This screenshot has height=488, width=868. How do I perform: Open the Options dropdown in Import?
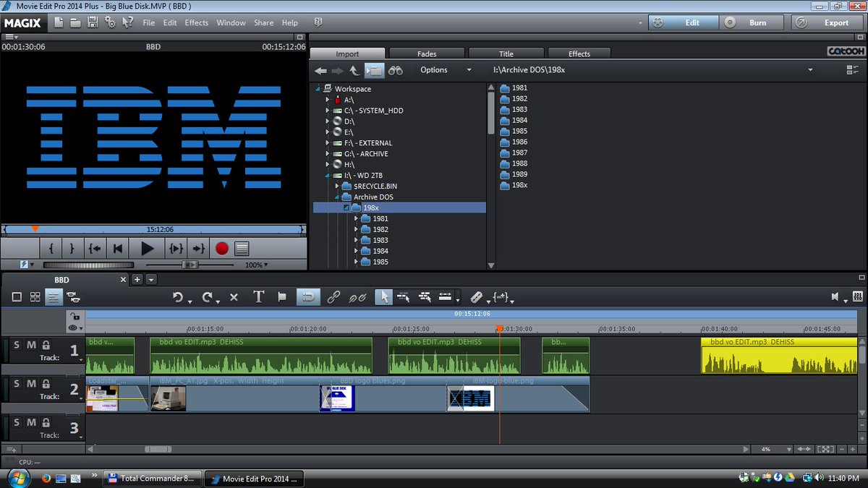coord(446,70)
